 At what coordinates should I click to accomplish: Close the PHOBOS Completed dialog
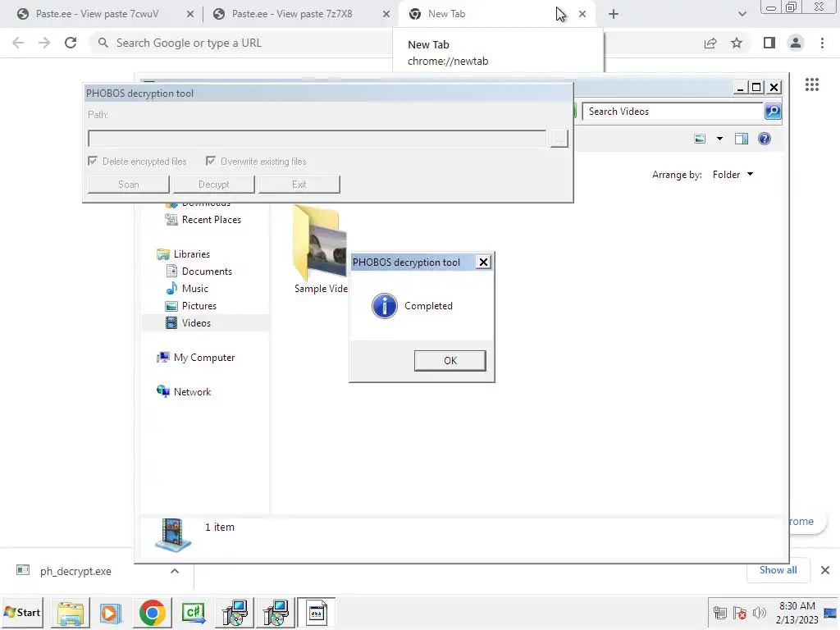[x=483, y=262]
